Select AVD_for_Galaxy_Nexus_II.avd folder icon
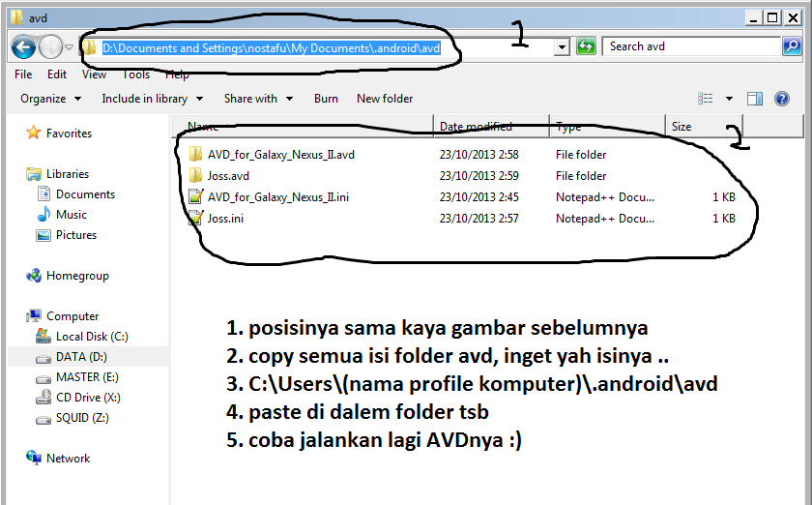Image resolution: width=812 pixels, height=505 pixels. click(x=195, y=154)
